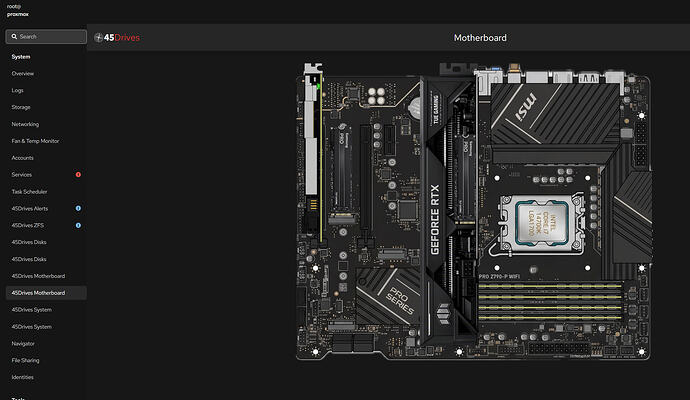Open the 45Drives ZFS page

[28, 225]
